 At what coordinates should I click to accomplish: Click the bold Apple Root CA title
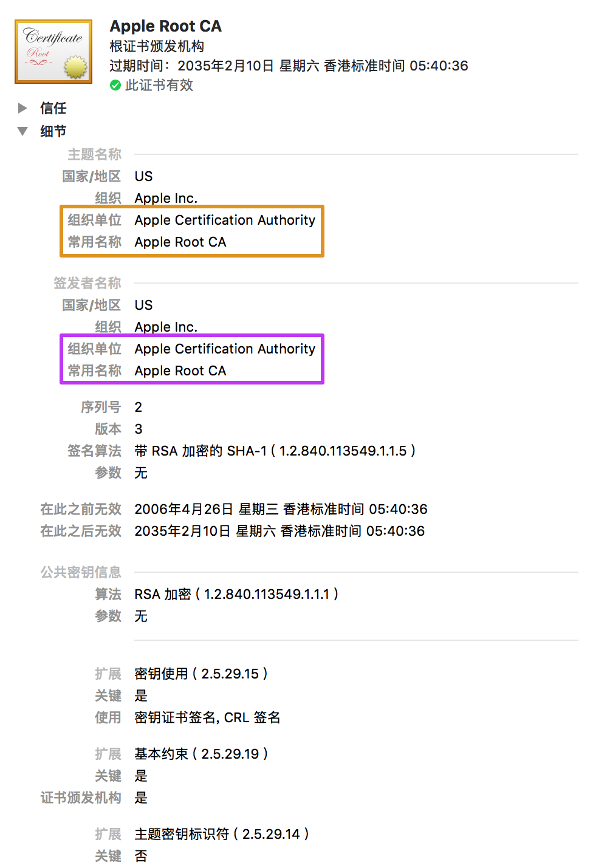(165, 26)
